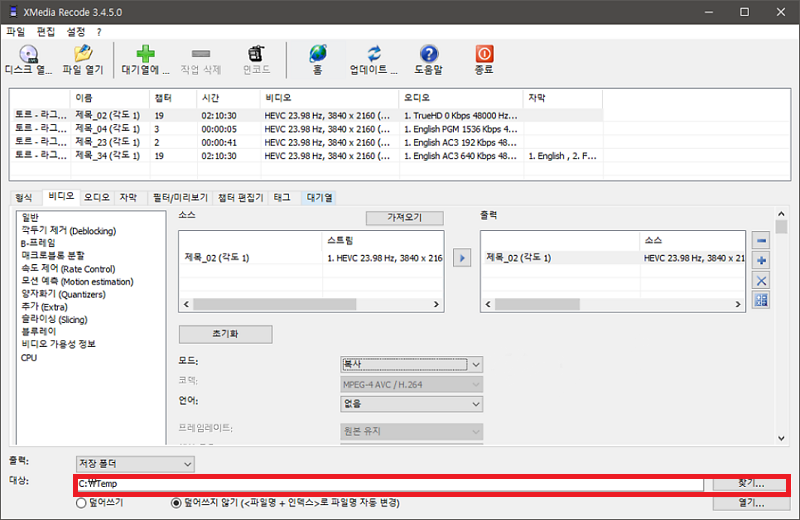Open the 파일 menu
Viewport: 800px width, 520px height.
[15, 32]
